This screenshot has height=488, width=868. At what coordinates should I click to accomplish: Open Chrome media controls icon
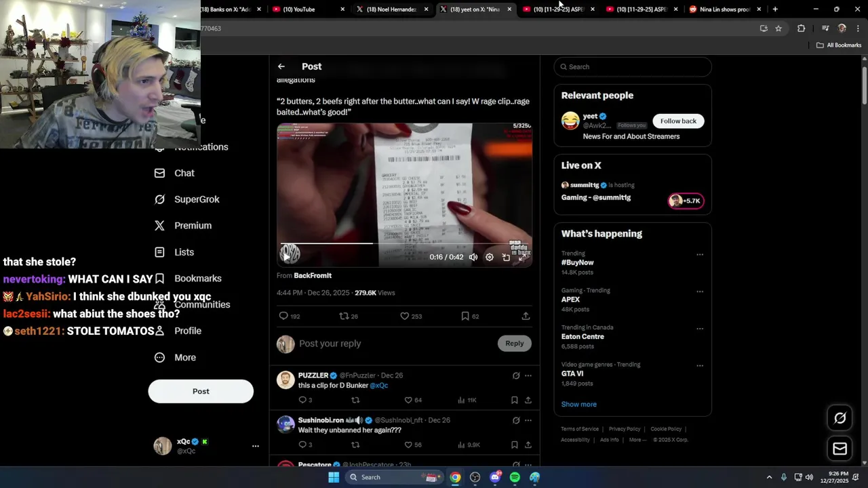pyautogui.click(x=825, y=28)
